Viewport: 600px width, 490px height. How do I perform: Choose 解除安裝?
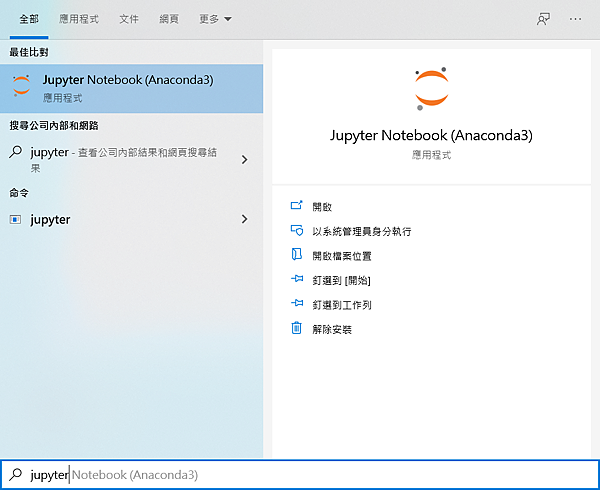pos(332,329)
